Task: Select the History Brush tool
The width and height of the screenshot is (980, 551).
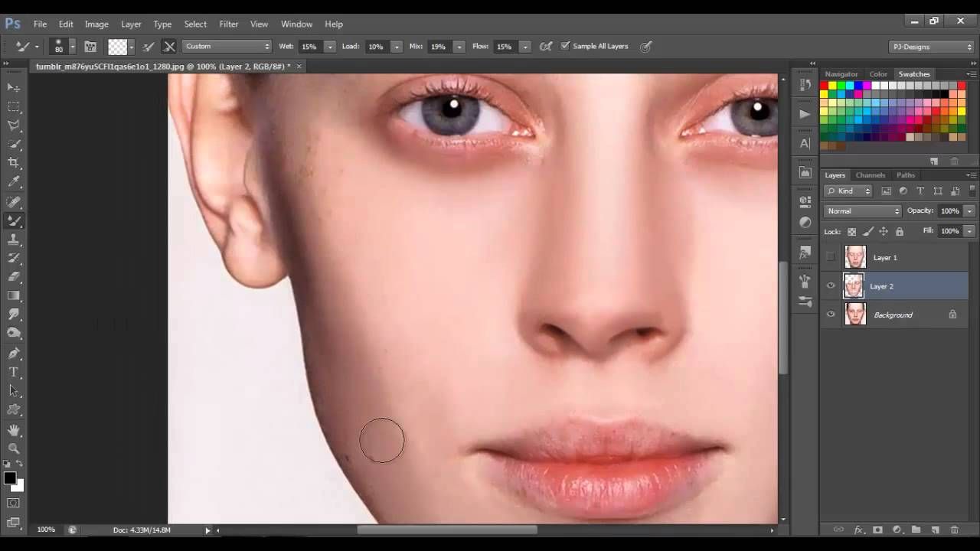Action: click(x=14, y=259)
